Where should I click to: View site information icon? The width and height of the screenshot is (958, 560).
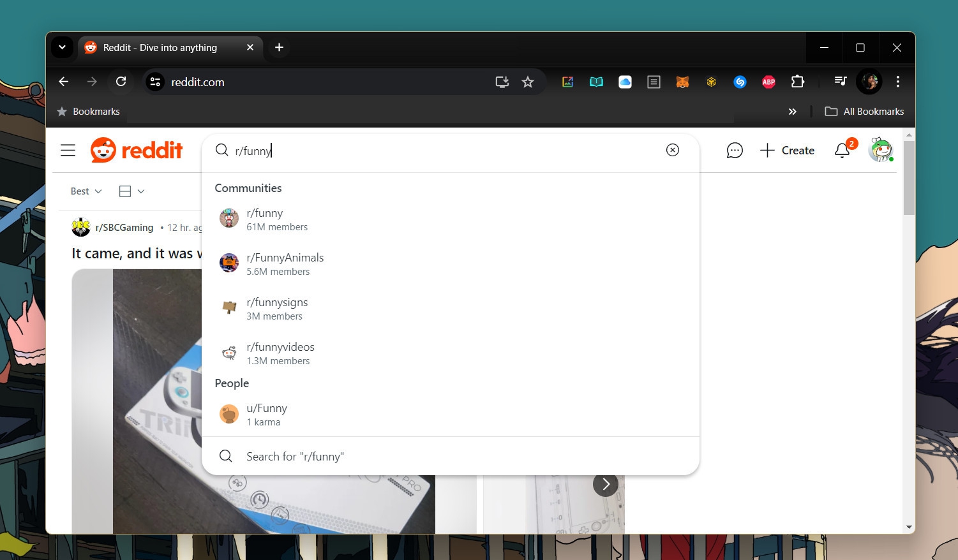point(155,82)
